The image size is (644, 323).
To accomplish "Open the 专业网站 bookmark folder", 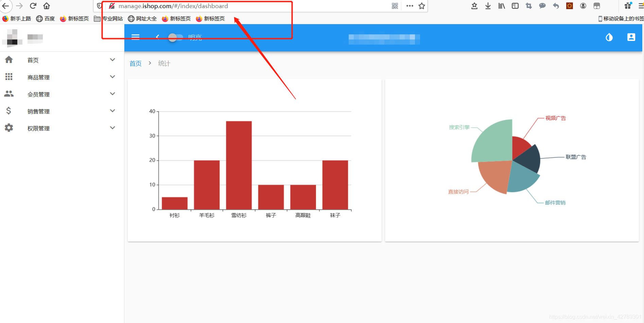I will tap(108, 19).
